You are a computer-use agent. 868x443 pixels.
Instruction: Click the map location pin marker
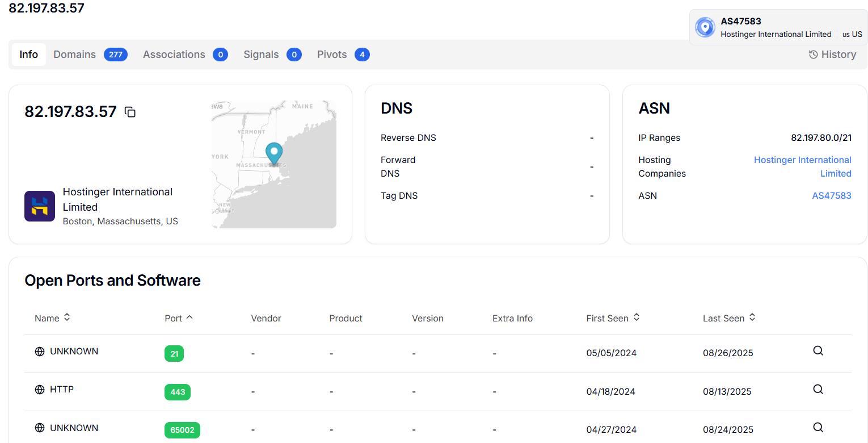(x=274, y=154)
